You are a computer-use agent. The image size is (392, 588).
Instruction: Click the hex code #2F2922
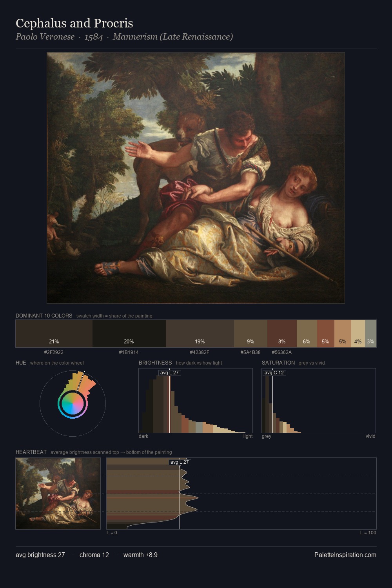pos(54,352)
